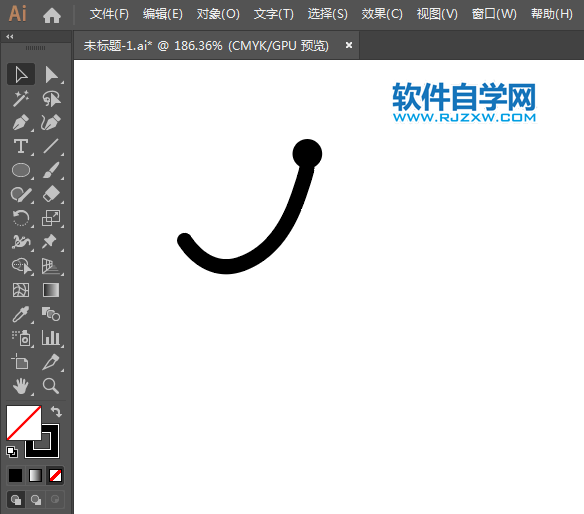The width and height of the screenshot is (584, 514).
Task: Open the 帮助(H) menu
Action: (552, 14)
